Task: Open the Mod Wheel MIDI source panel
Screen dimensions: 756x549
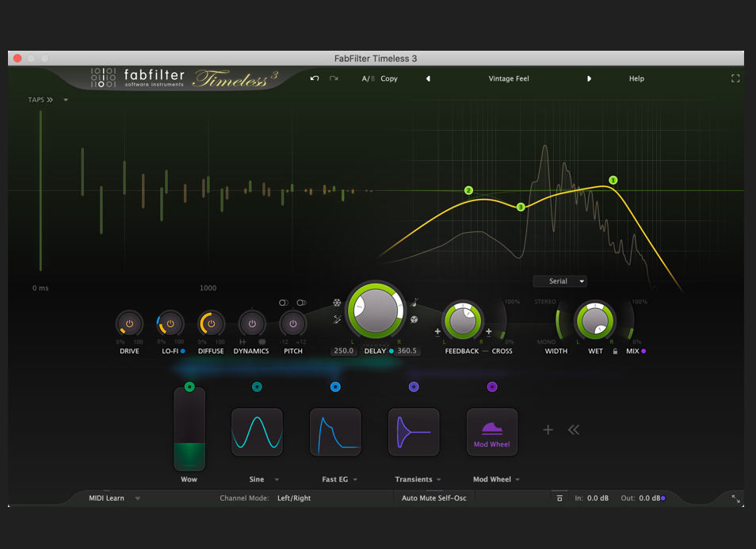Action: click(492, 432)
